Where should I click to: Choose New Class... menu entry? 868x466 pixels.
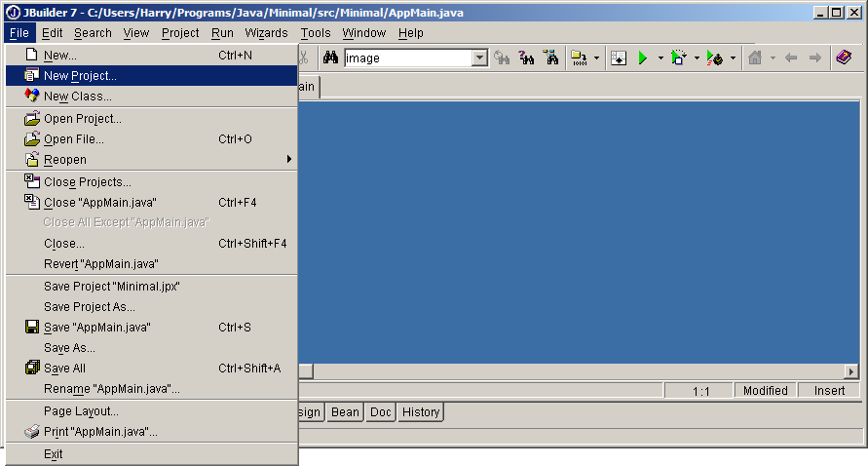point(152,96)
